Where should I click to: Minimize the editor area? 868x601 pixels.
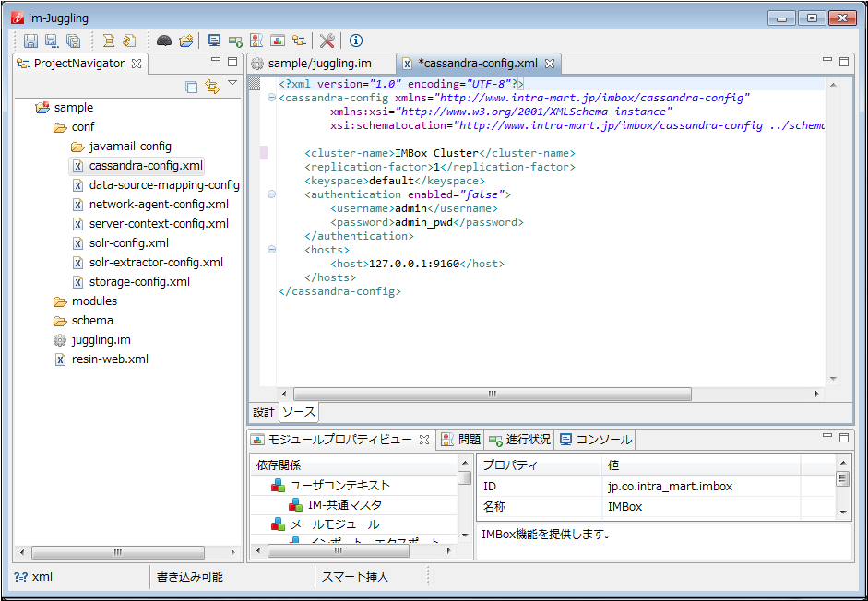pyautogui.click(x=827, y=60)
